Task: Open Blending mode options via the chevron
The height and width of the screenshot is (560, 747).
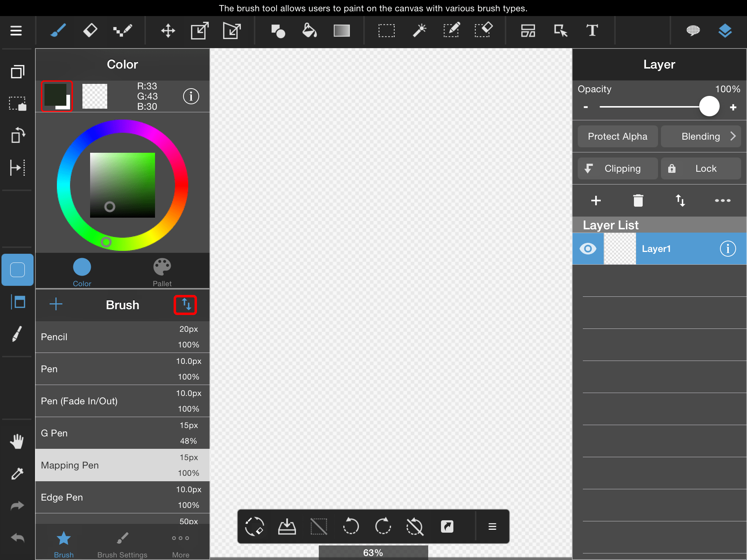Action: (734, 136)
